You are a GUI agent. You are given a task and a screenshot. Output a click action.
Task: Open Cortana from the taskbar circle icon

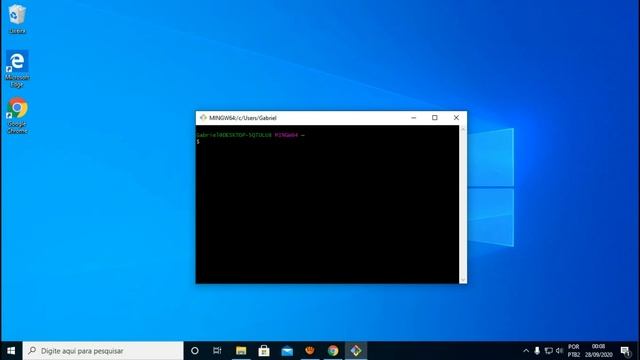(x=195, y=351)
